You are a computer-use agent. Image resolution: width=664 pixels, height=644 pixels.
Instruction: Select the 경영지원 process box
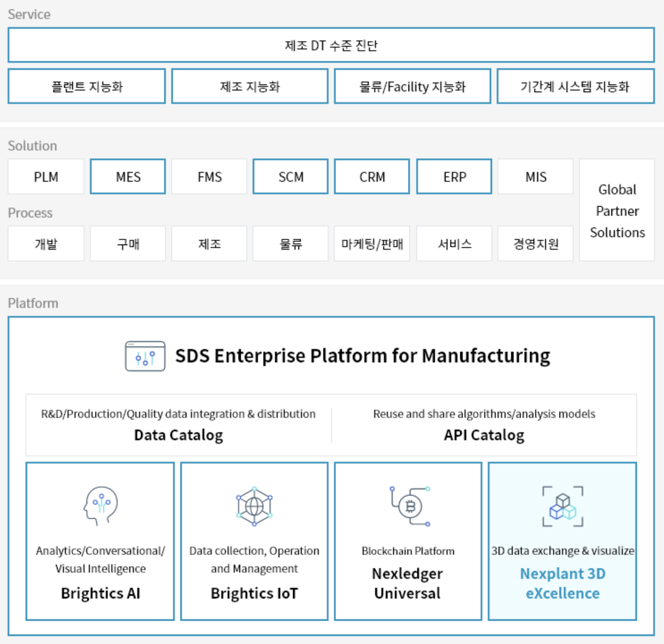536,244
